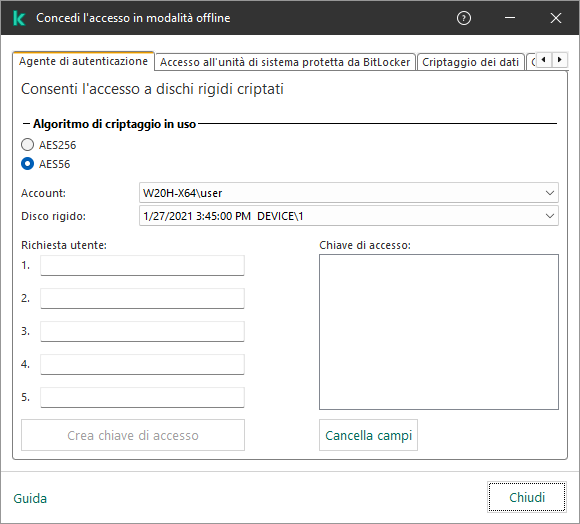Open the Account dropdown list

(x=348, y=193)
